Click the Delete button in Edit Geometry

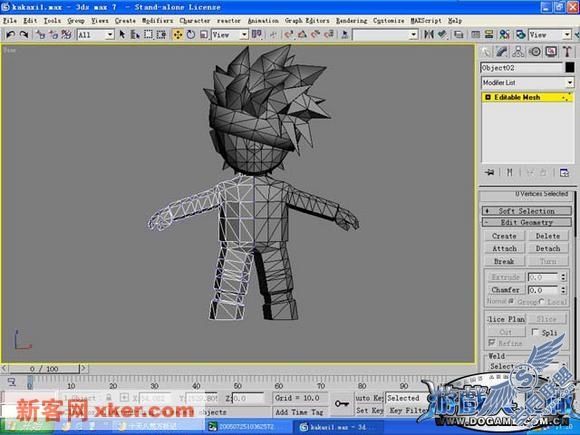point(548,236)
